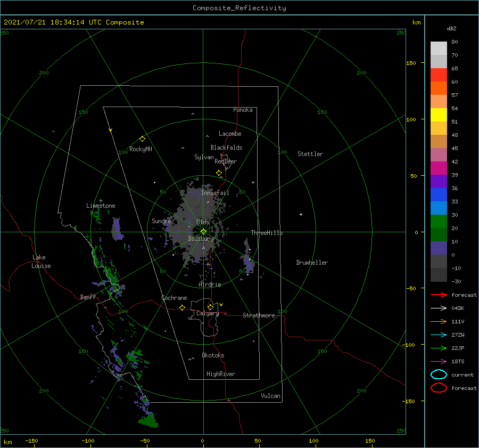Viewport: 479px width, 448px height.
Task: Click the yellow diamond marker above Calgary
Action: (210, 307)
